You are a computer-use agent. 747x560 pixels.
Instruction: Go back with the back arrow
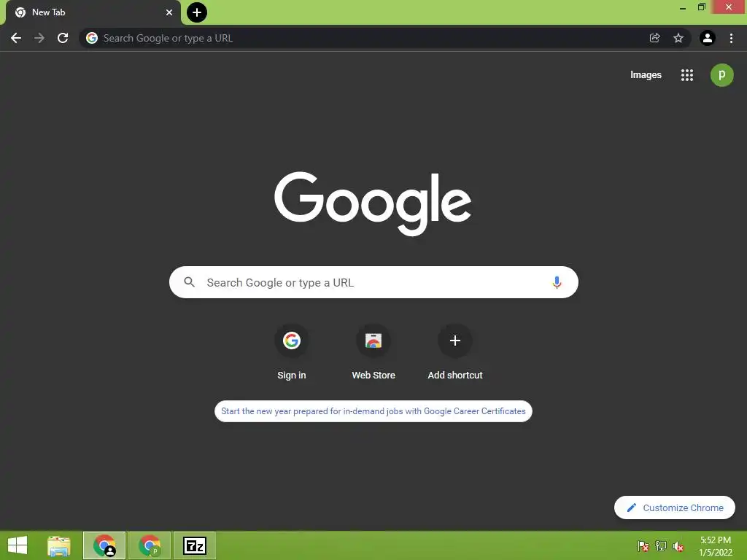click(16, 38)
